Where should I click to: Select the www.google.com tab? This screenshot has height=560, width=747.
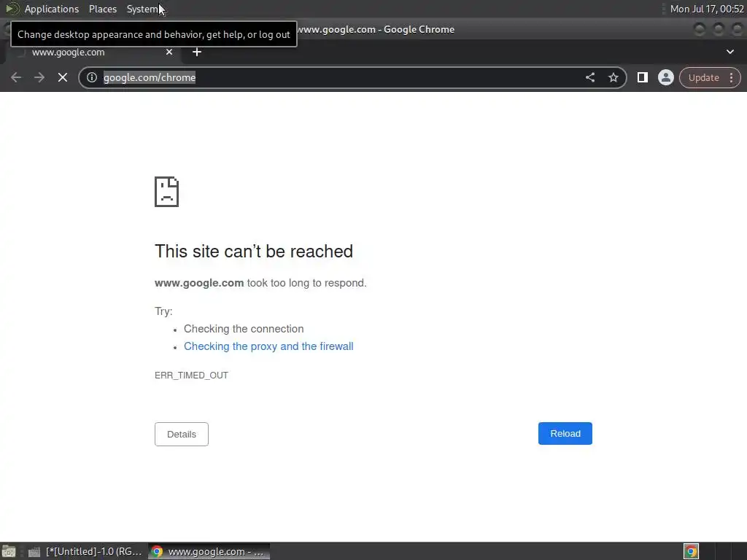coord(93,52)
